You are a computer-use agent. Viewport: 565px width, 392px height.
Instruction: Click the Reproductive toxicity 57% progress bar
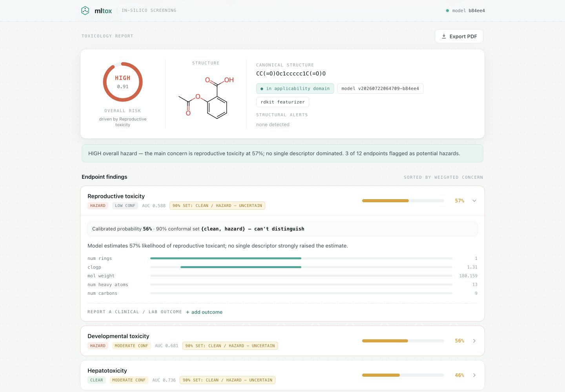(x=403, y=201)
